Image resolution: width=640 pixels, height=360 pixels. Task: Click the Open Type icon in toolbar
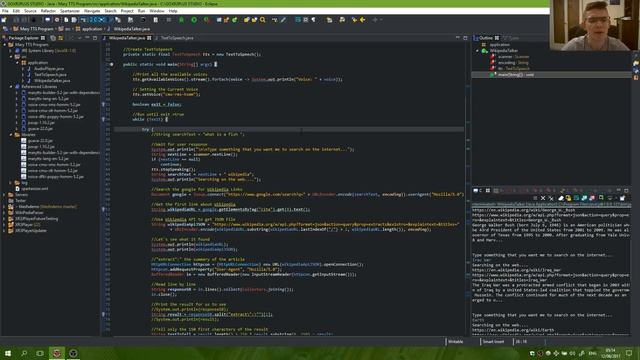click(247, 20)
